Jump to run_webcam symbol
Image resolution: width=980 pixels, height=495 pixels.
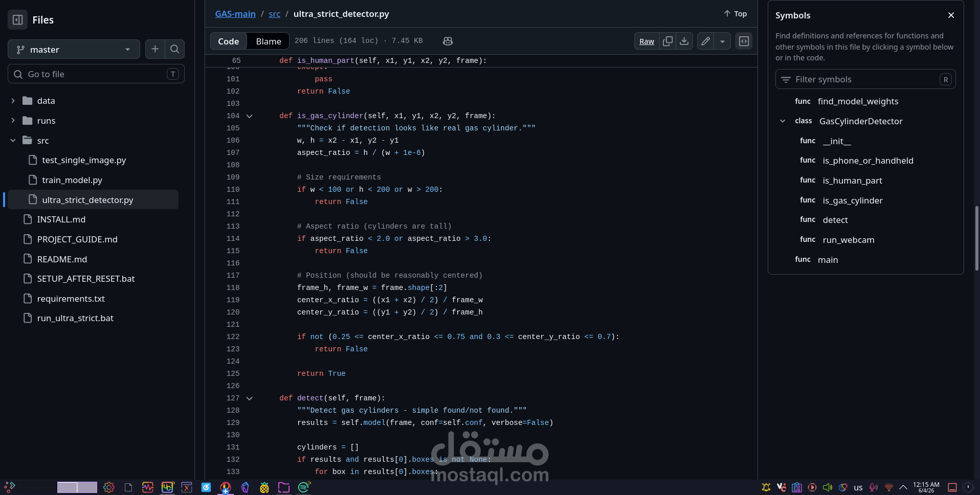[x=848, y=240]
